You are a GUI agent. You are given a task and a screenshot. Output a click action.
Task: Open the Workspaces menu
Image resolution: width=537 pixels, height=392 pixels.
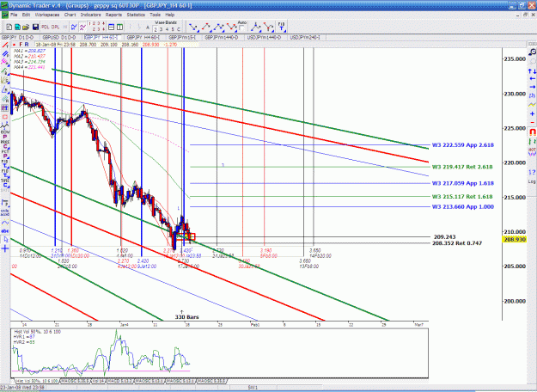[47, 15]
